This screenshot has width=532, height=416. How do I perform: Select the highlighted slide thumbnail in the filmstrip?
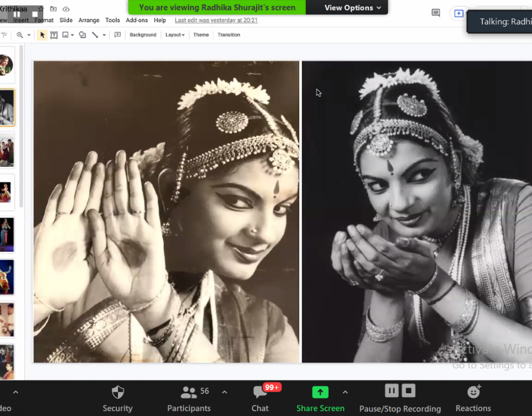point(7,107)
